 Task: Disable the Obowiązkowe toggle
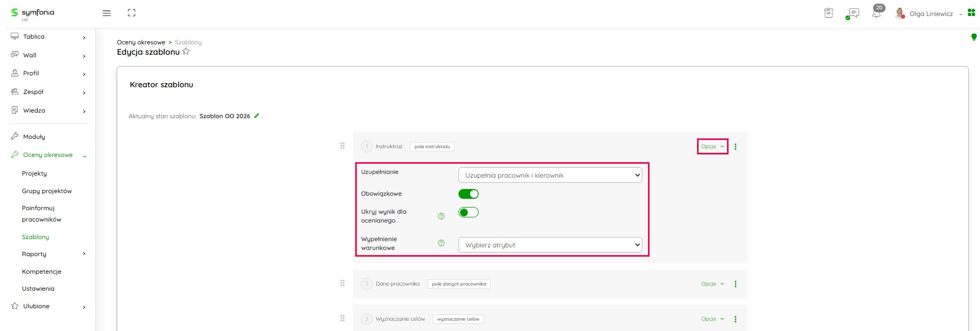[x=468, y=194]
